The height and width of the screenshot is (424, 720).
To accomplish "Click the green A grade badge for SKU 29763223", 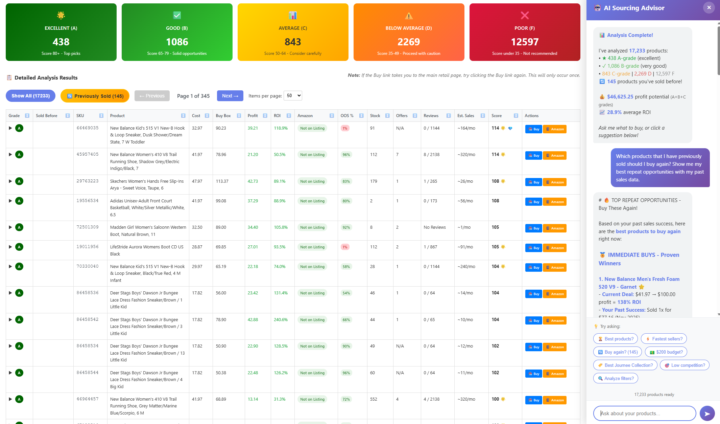I will 19,181.
